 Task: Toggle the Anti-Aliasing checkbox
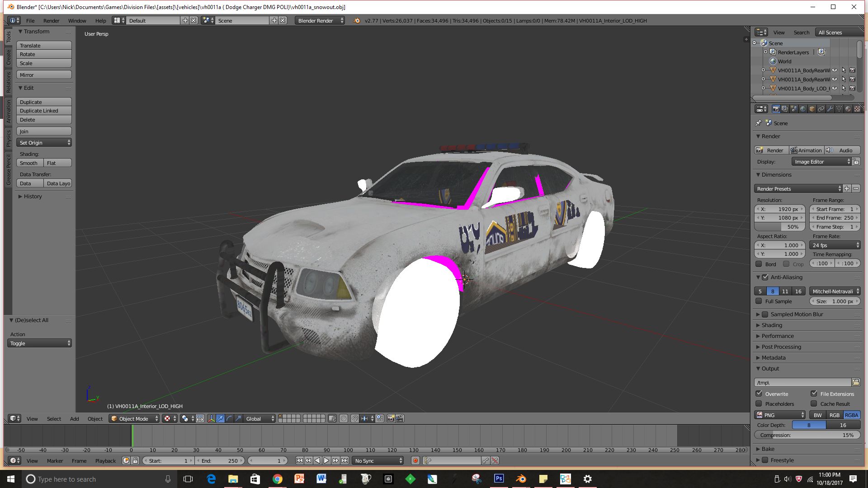pyautogui.click(x=765, y=277)
